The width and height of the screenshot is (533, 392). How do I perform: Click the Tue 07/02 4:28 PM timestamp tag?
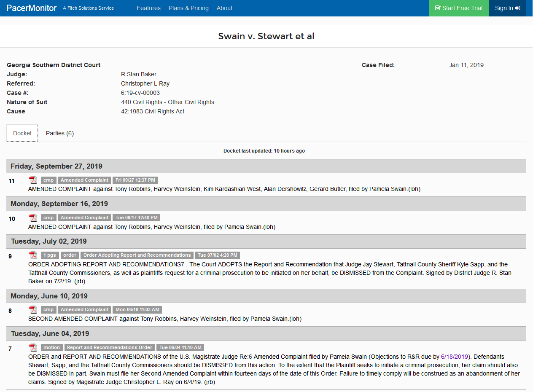[218, 255]
